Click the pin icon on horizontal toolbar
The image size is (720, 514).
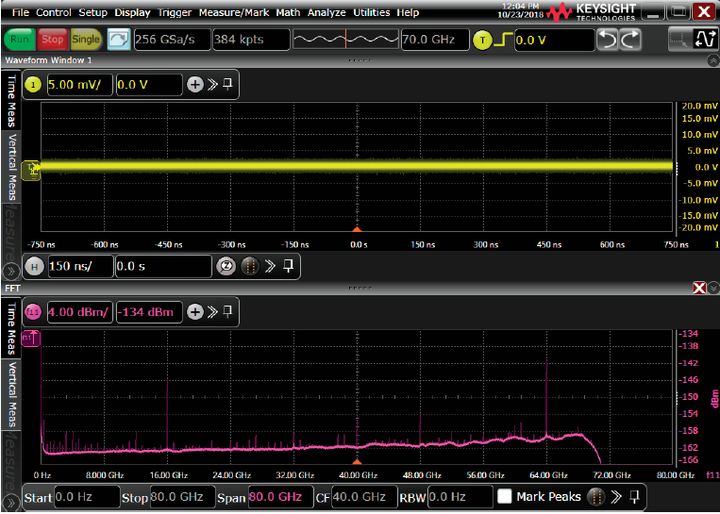[288, 266]
